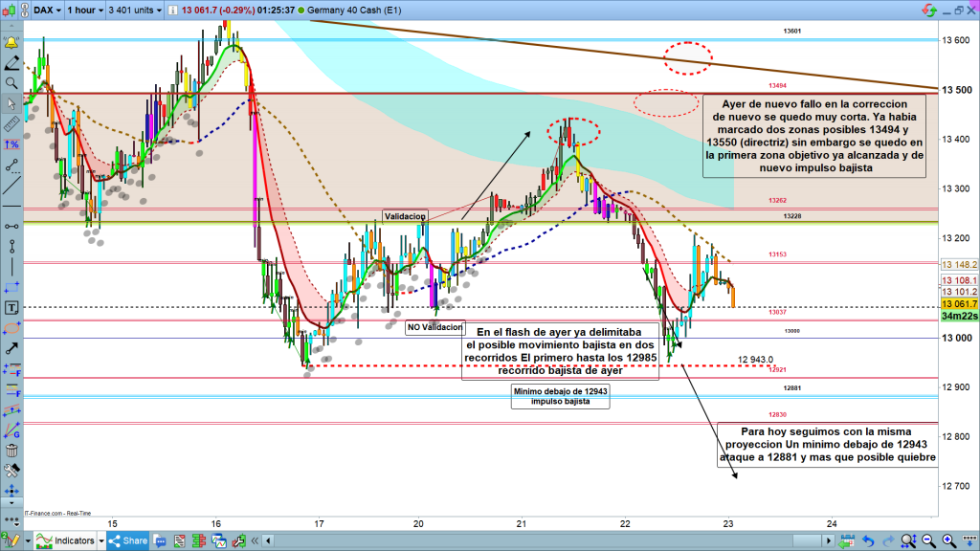Viewport: 980px width, 551px height.
Task: Select the Text annotation tool
Action: [12, 308]
